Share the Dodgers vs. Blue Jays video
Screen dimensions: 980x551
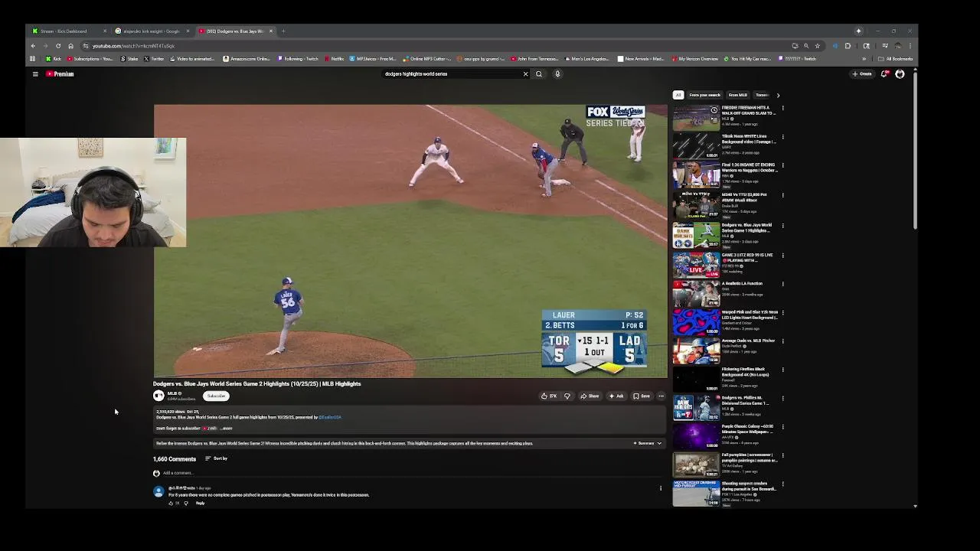pos(590,396)
